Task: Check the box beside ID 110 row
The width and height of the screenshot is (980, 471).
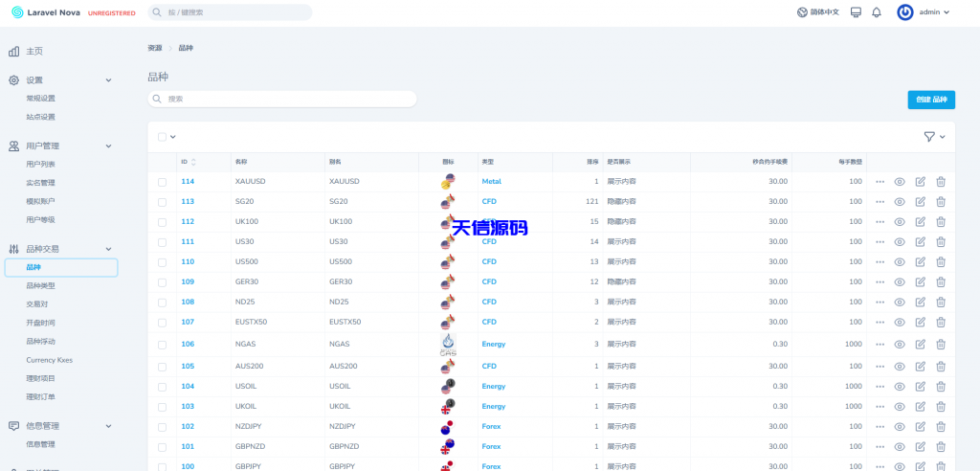Action: pyautogui.click(x=162, y=261)
